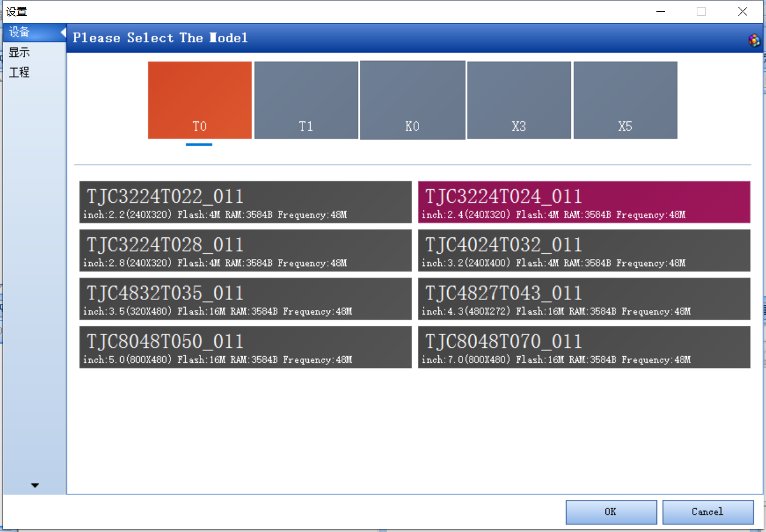The image size is (766, 532).
Task: Open the 显示 settings section
Action: tap(35, 52)
